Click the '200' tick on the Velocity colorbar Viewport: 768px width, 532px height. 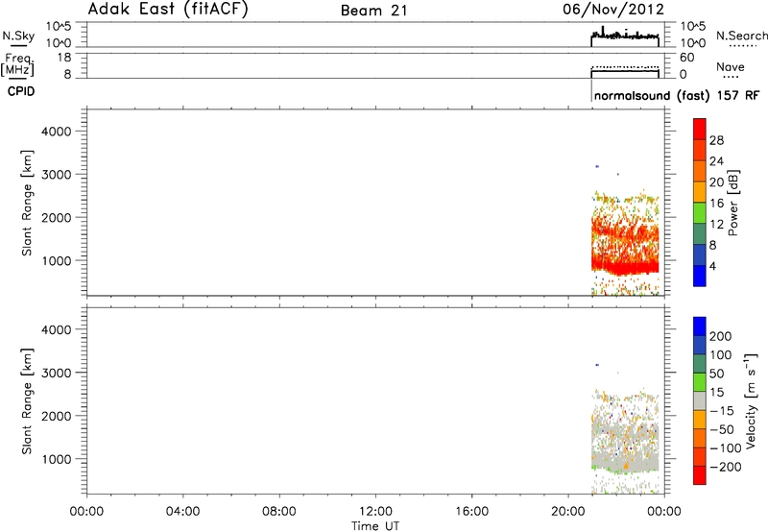tap(721, 336)
